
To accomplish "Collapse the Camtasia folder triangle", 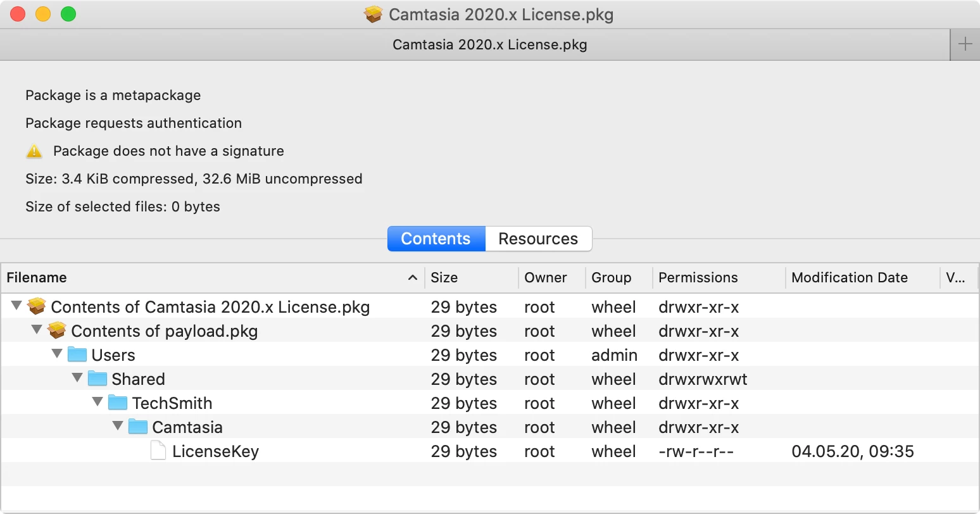I will tap(118, 426).
